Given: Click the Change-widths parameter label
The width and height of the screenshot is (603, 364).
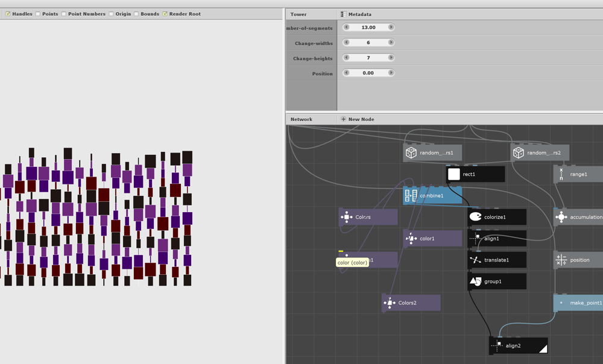Looking at the screenshot, I should (314, 43).
